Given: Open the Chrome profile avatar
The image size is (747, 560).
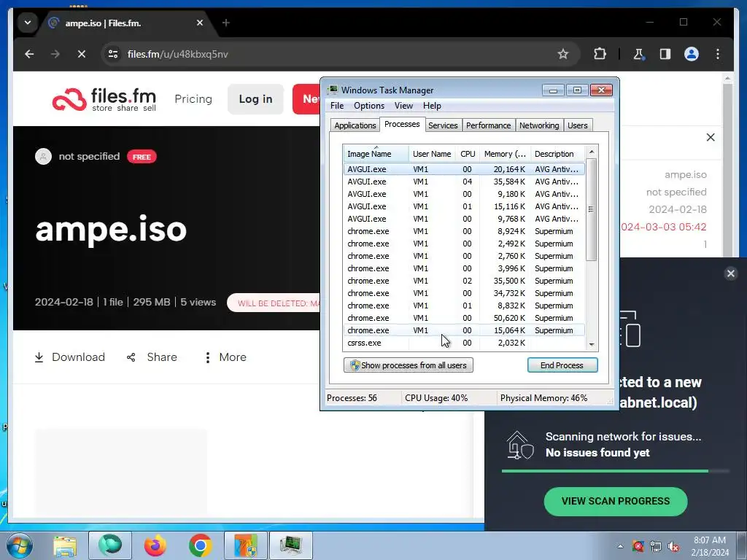Looking at the screenshot, I should 692,54.
